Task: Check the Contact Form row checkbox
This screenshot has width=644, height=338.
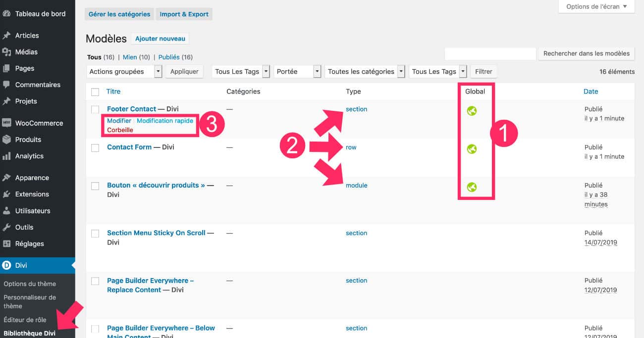Action: 95,147
